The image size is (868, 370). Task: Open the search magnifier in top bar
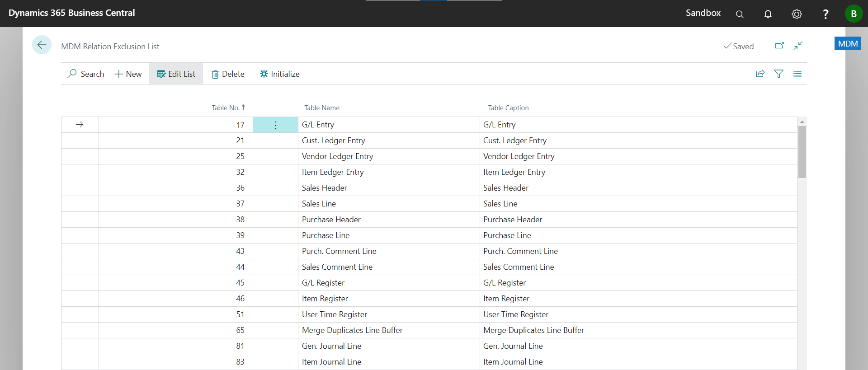click(740, 14)
